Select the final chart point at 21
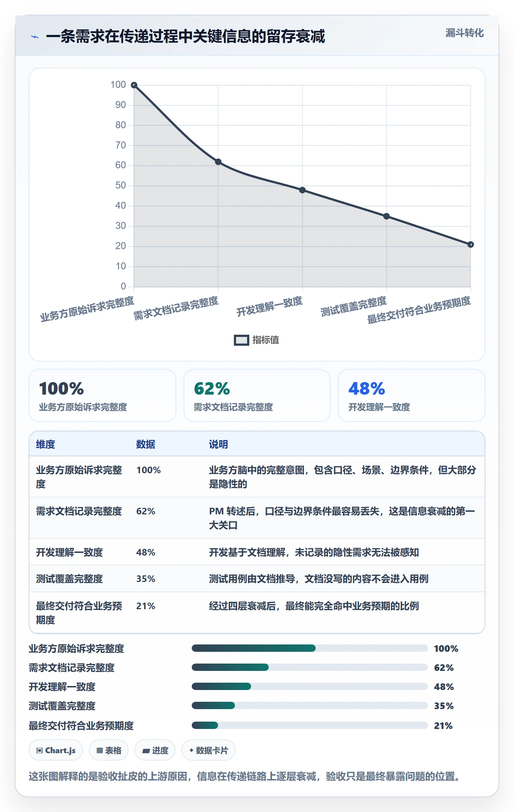This screenshot has height=812, width=514. (x=471, y=244)
